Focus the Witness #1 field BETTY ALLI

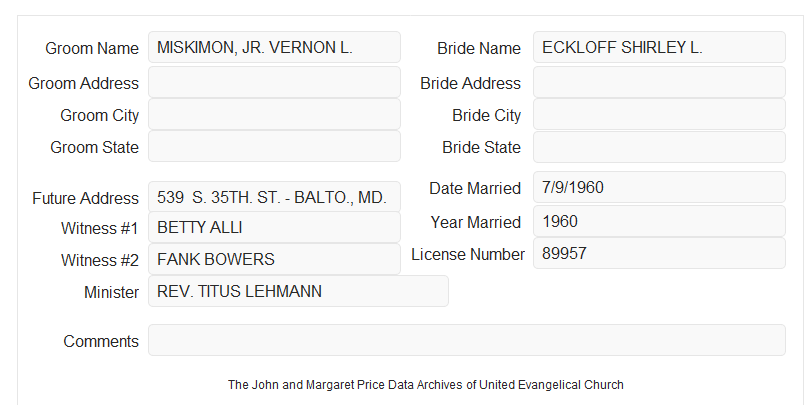point(274,227)
